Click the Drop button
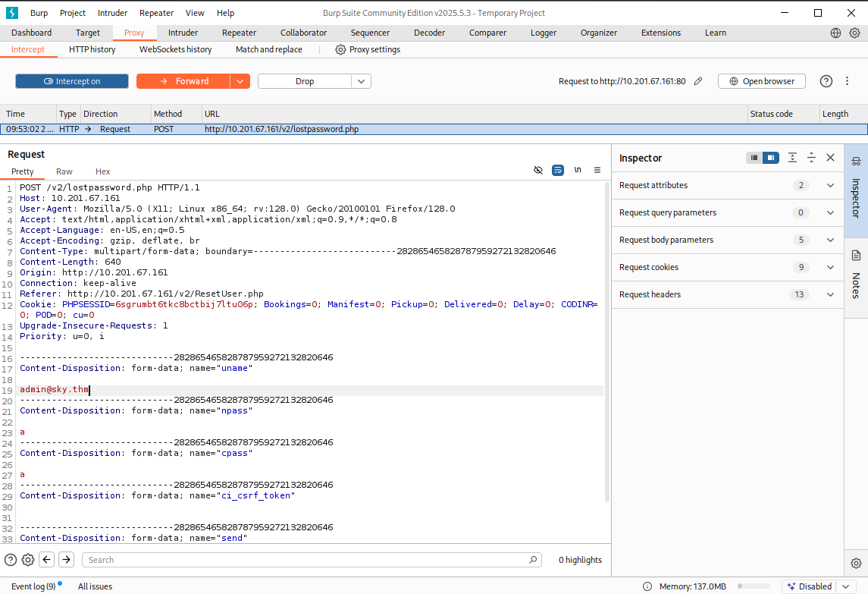Viewport: 868px width, 594px height. 305,81
